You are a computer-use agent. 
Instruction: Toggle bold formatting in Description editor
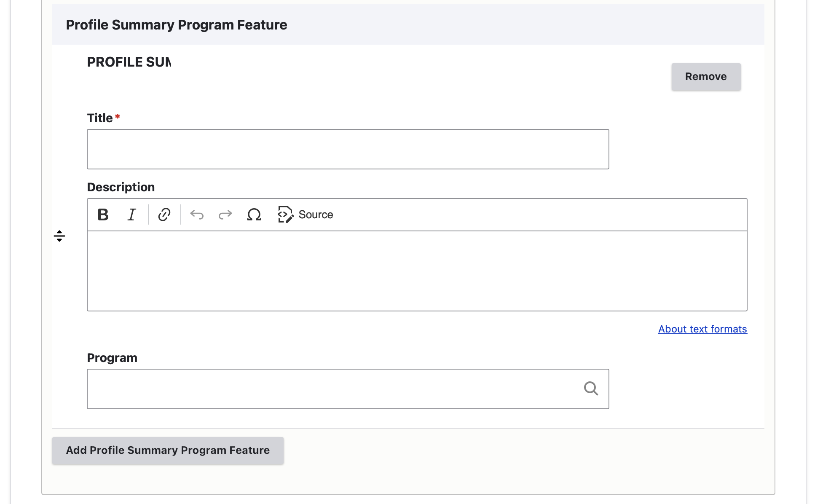click(x=103, y=214)
